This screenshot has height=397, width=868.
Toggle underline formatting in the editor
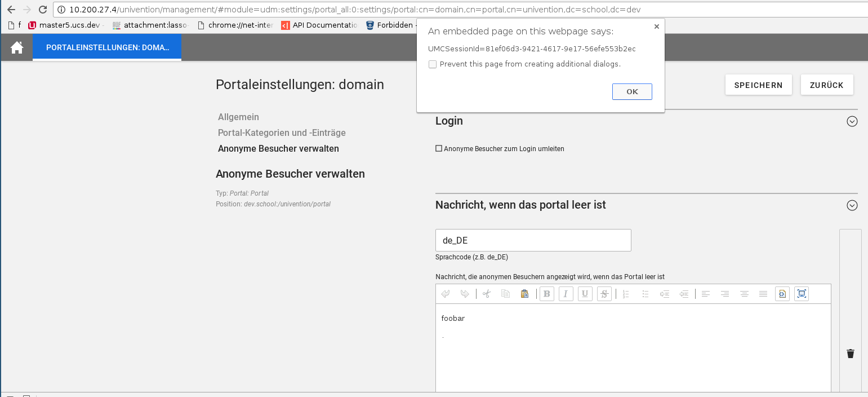pyautogui.click(x=585, y=294)
